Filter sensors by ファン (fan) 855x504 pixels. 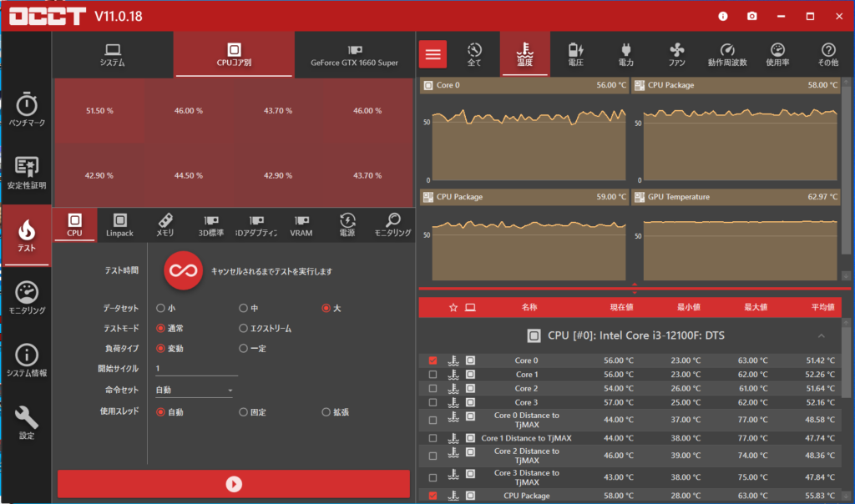coord(676,54)
